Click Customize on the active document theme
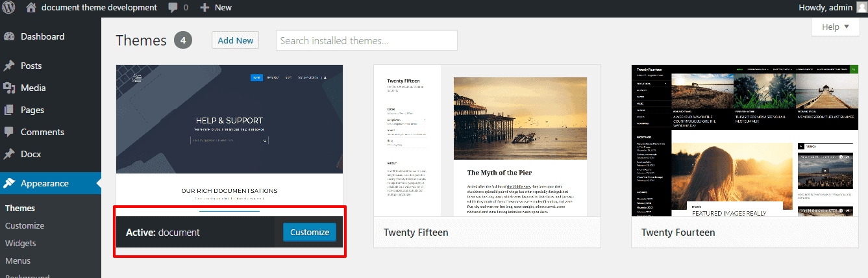The image size is (868, 278). (309, 233)
